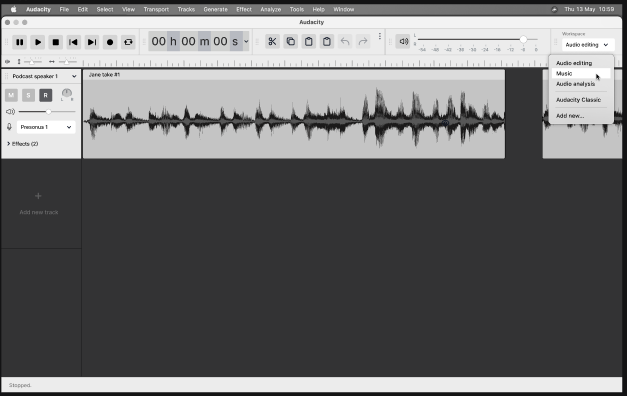The image size is (627, 396).
Task: Toggle loop playback button
Action: [x=128, y=42]
